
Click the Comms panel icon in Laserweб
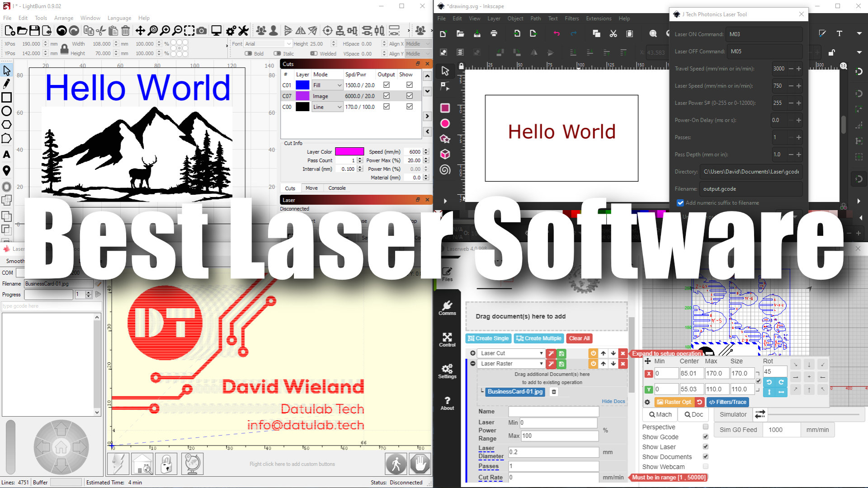click(x=447, y=308)
